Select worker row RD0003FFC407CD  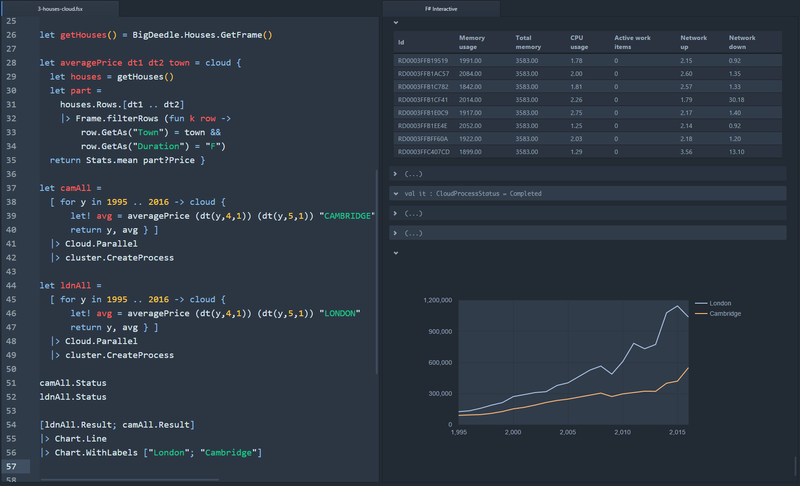(x=424, y=151)
